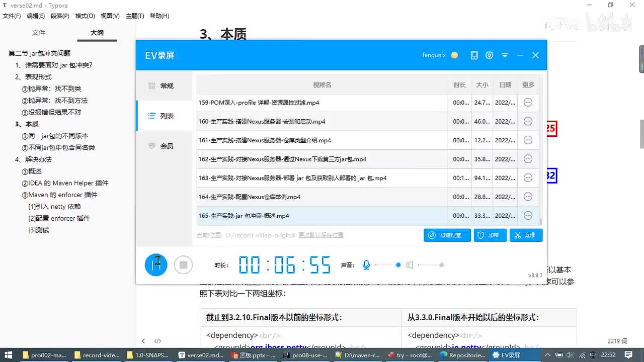The image size is (644, 362).
Task: Click the 日期 column header
Action: pyautogui.click(x=505, y=85)
